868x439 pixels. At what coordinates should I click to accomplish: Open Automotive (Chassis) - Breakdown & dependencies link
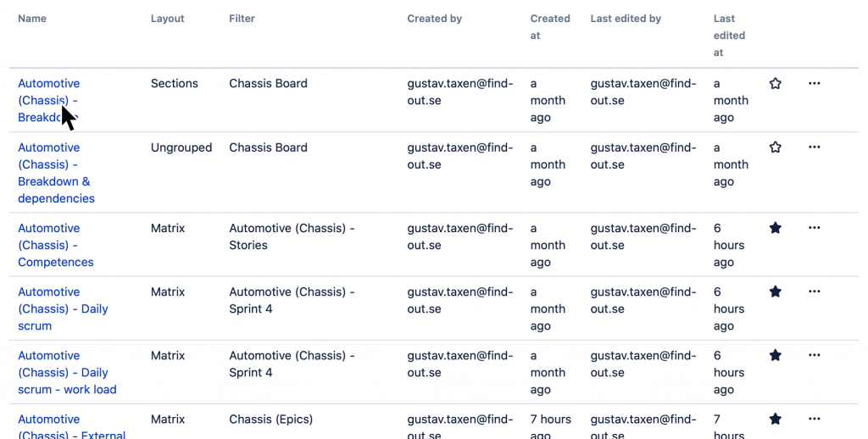[x=56, y=173]
